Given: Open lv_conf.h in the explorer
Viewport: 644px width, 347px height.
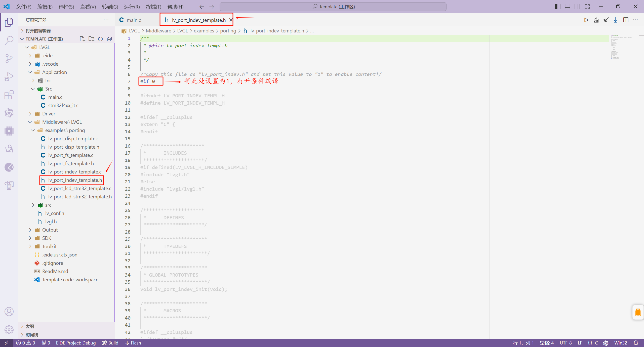Looking at the screenshot, I should coord(55,213).
